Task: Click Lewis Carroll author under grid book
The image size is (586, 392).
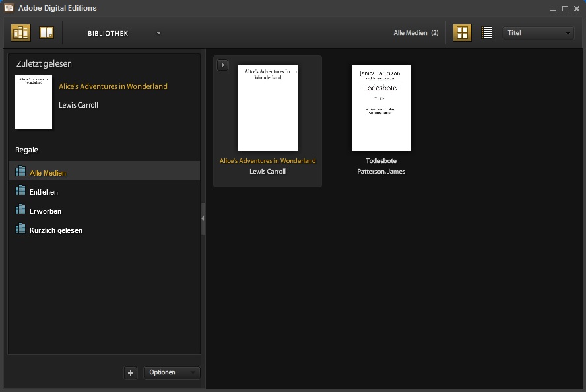Action: (267, 171)
